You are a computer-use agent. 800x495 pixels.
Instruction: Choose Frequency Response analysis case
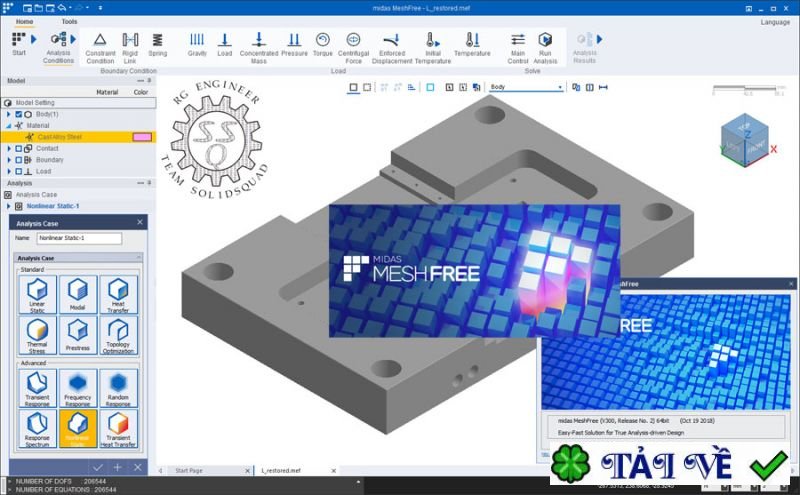tap(78, 388)
